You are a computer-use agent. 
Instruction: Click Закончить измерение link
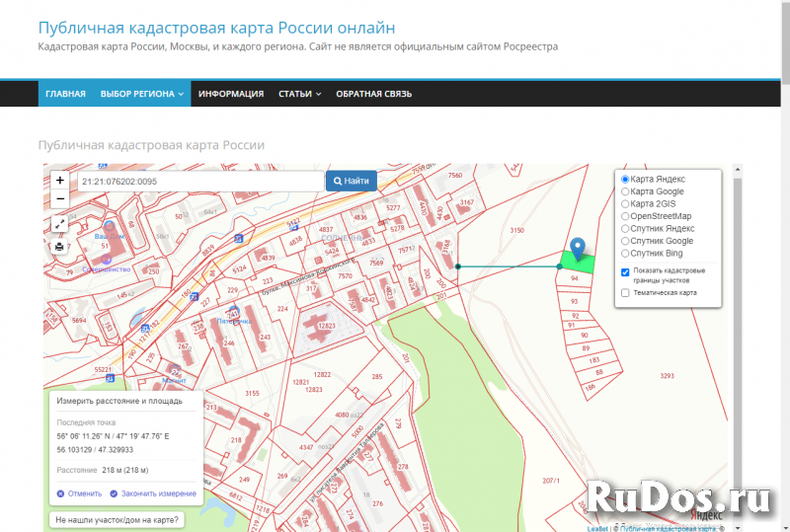click(159, 494)
